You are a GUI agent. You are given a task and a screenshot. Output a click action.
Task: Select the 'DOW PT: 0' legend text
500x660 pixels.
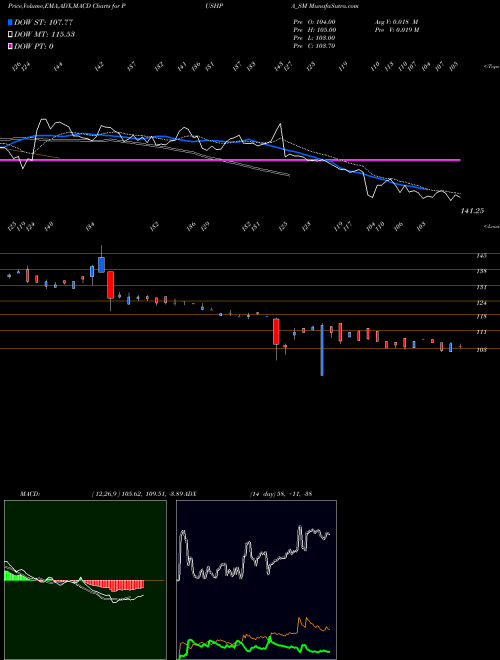34,46
